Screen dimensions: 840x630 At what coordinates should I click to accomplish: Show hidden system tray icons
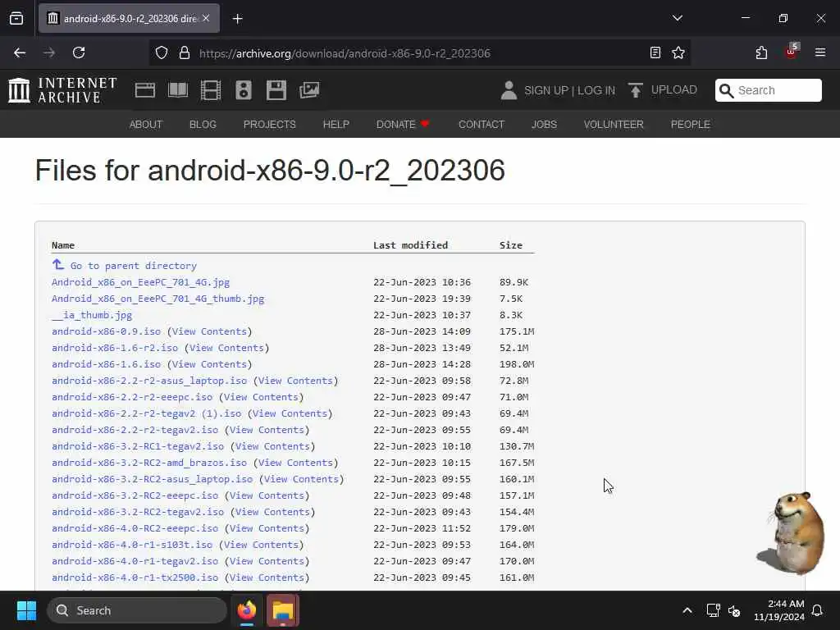point(687,610)
